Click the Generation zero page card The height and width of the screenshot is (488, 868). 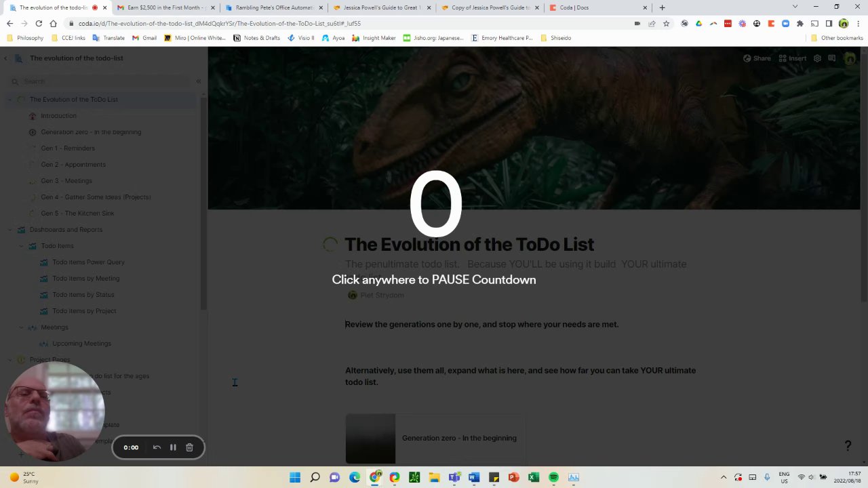pos(434,439)
